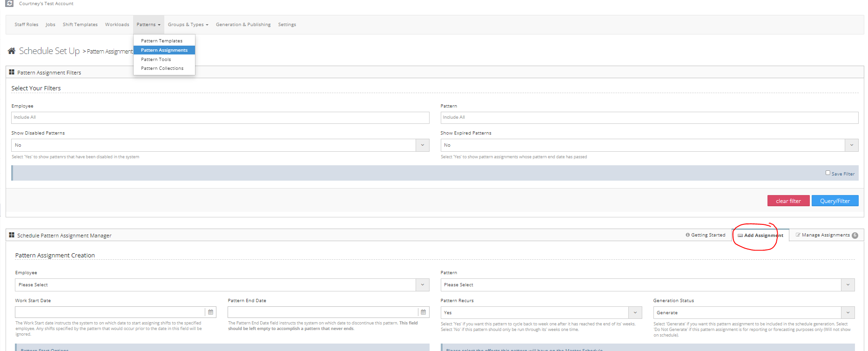This screenshot has width=868, height=351.
Task: Click the Employee Include All filter field
Action: click(x=220, y=118)
